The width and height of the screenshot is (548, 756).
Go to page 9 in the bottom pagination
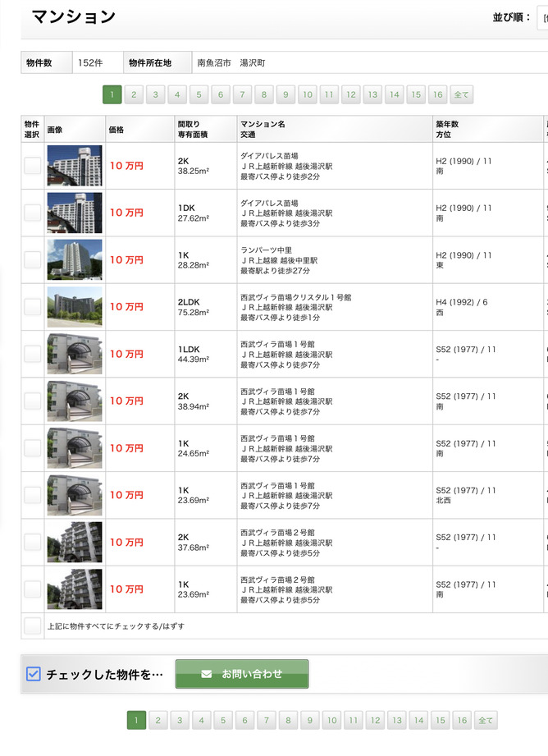[x=310, y=721]
